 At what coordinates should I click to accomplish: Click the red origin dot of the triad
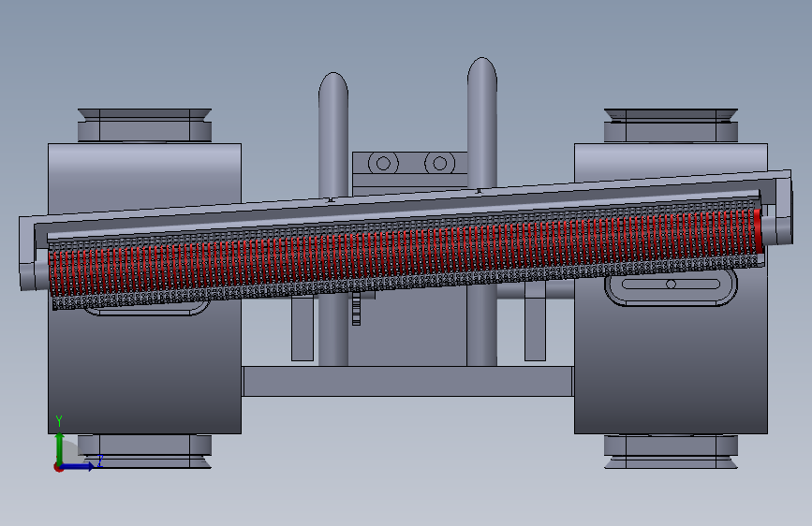tap(58, 467)
